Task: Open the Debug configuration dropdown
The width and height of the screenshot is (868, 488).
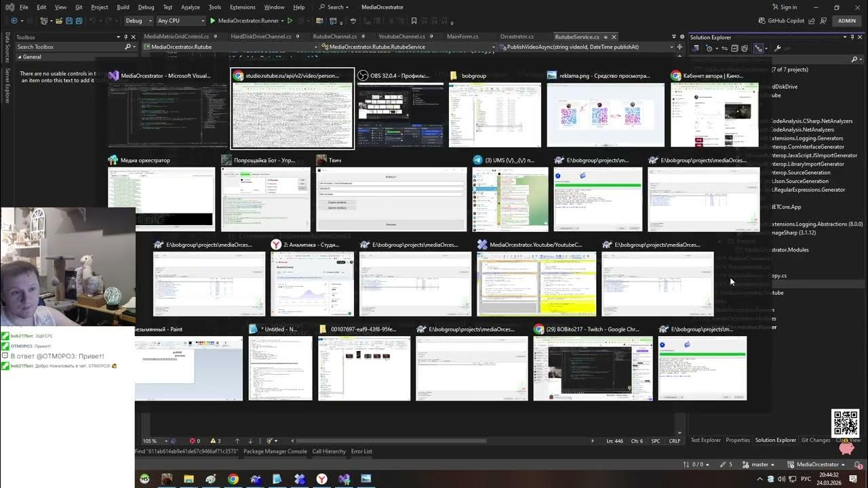Action: [138, 21]
